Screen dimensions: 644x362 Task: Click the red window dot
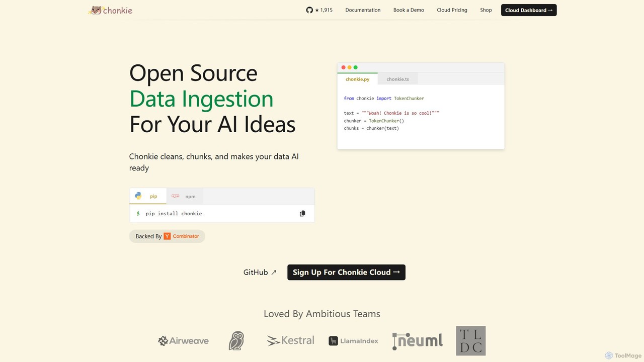pyautogui.click(x=344, y=67)
